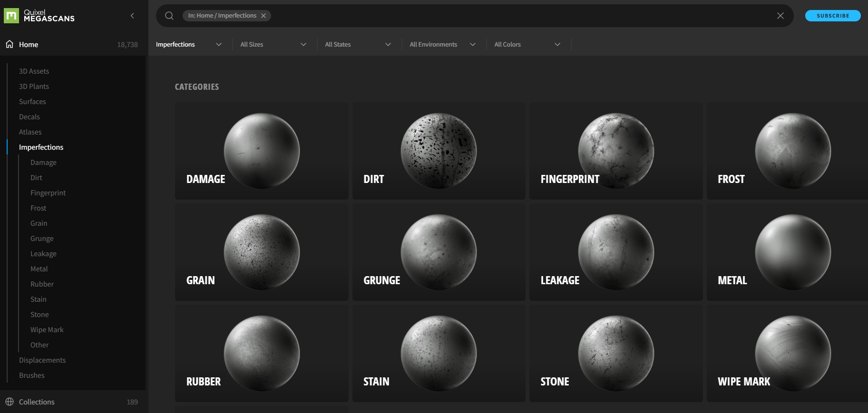The height and width of the screenshot is (413, 868).
Task: Select Dirt subcategory in sidebar
Action: pyautogui.click(x=36, y=177)
